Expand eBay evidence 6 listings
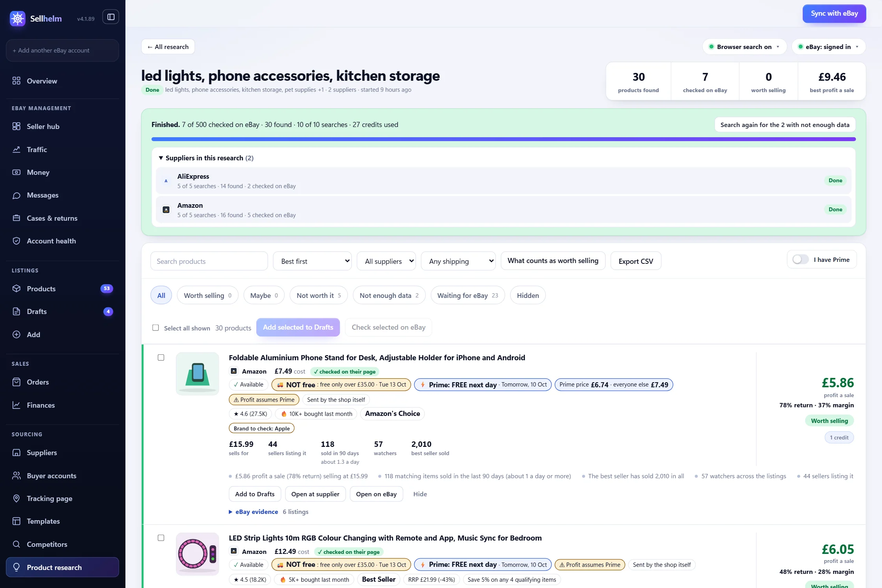Screen dimensions: 882x588 click(x=269, y=512)
